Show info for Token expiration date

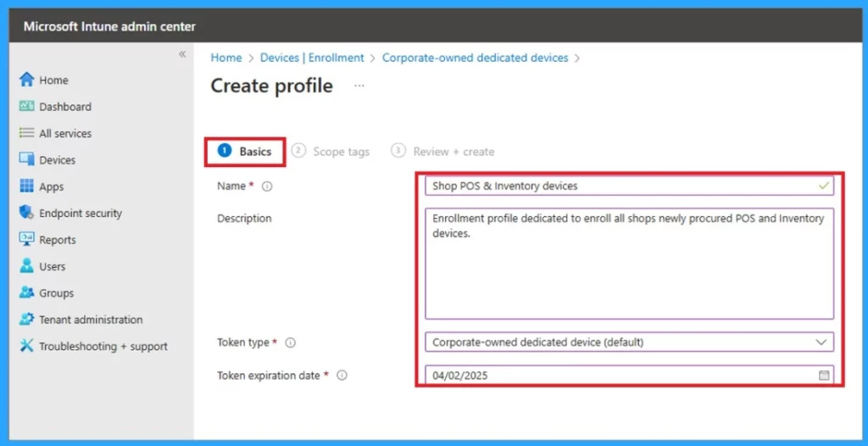pos(342,376)
